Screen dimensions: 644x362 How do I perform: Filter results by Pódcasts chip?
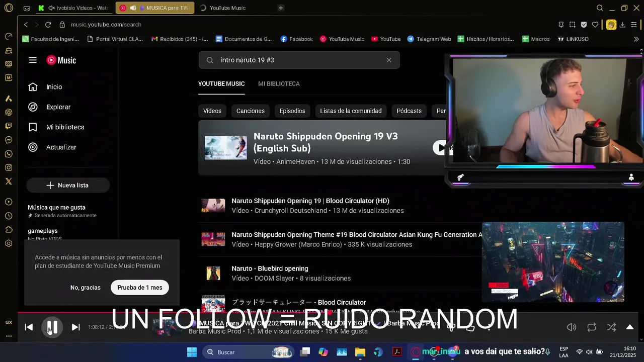(x=409, y=111)
